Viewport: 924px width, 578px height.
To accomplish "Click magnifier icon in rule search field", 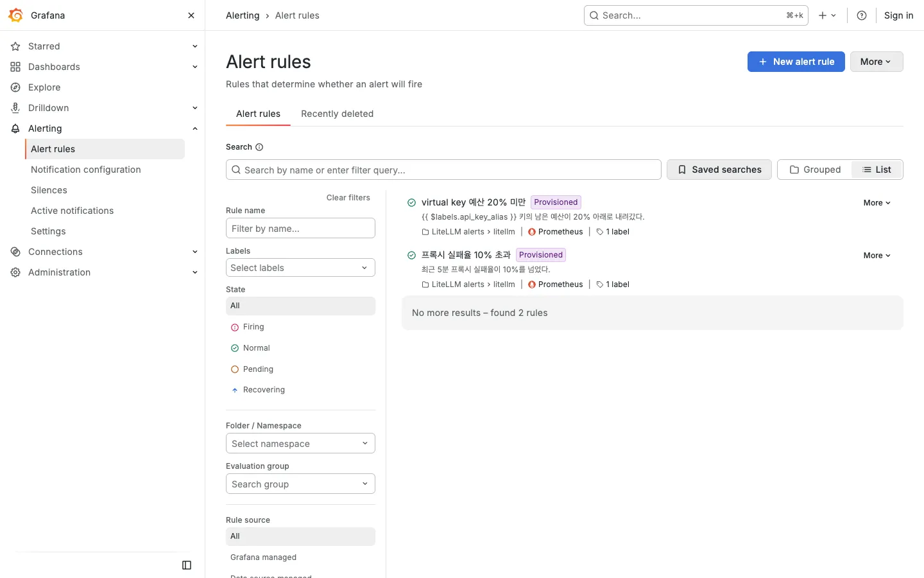I will 236,170.
